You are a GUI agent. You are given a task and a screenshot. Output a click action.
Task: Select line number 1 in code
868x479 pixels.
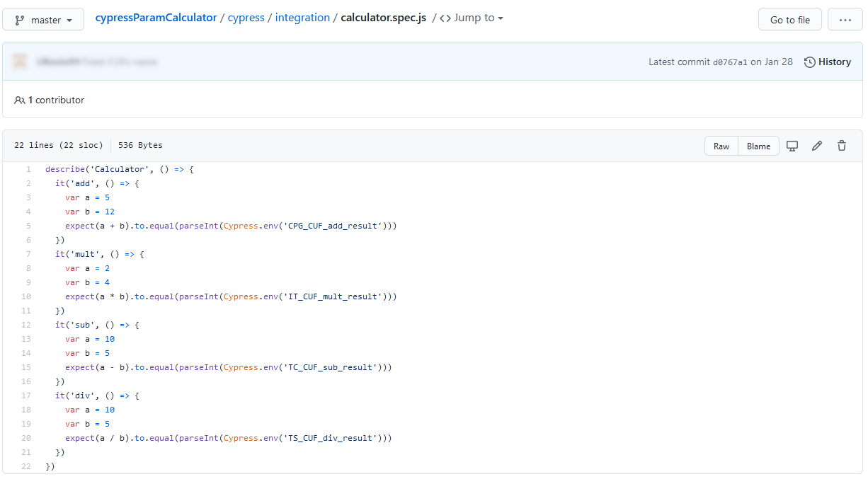pos(28,169)
